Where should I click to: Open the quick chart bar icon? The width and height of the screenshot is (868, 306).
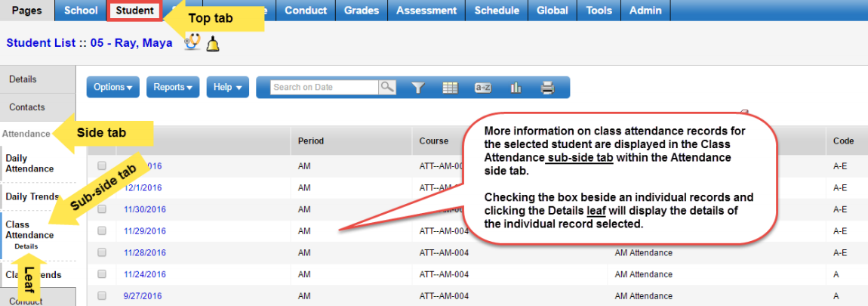click(516, 88)
